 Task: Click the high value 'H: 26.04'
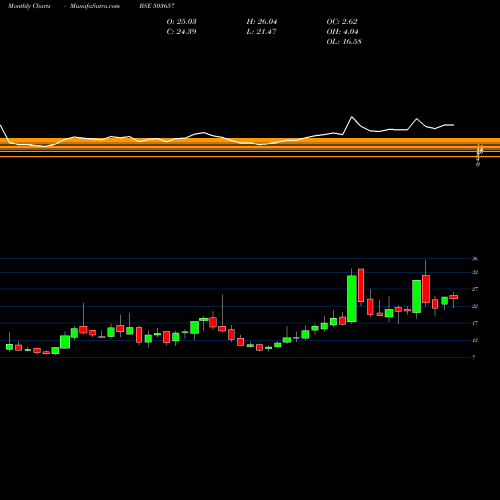[262, 22]
